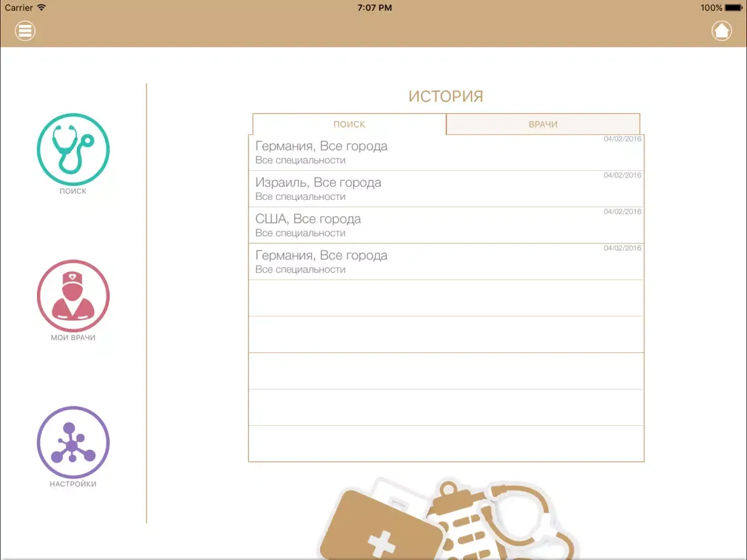Click the ПОИСК label under the stethoscope
The width and height of the screenshot is (747, 560).
(73, 191)
